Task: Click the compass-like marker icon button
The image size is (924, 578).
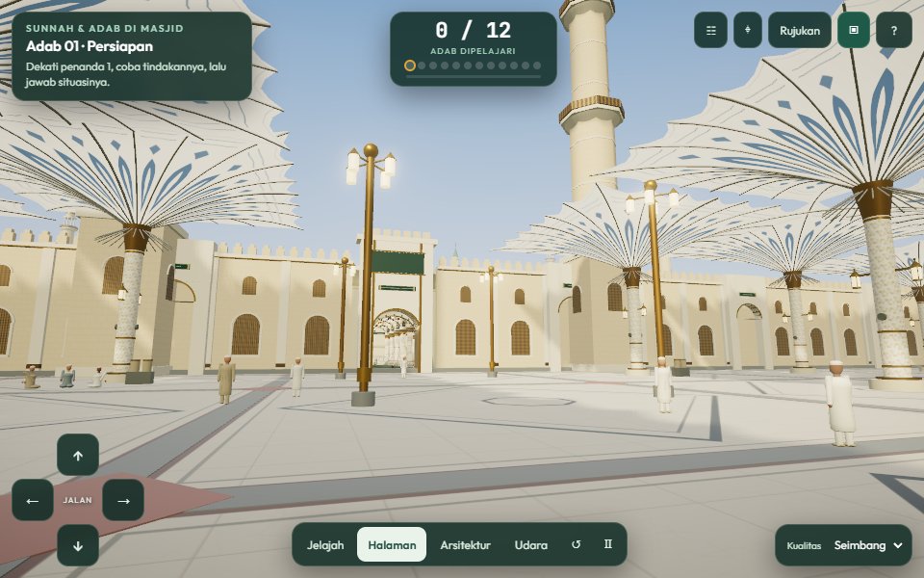Action: click(748, 30)
